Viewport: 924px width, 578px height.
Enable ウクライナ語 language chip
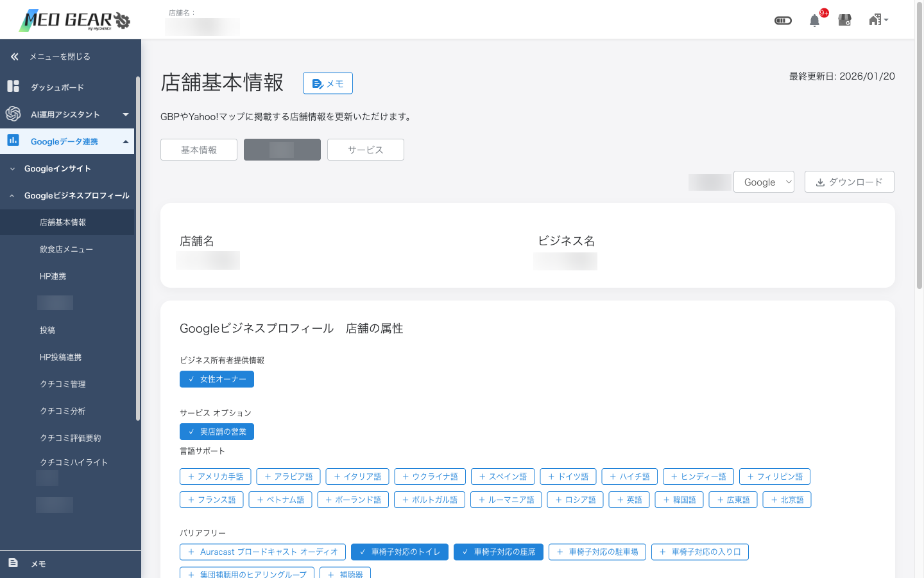click(430, 477)
